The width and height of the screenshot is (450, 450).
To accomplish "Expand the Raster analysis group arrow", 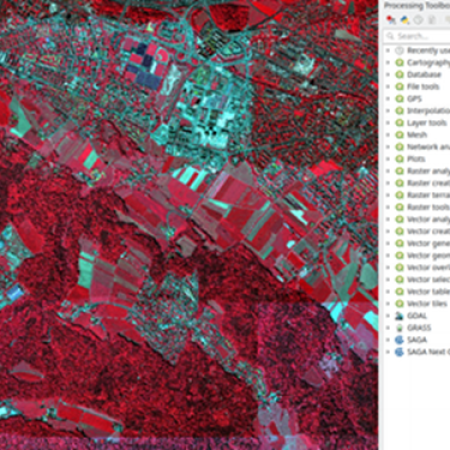I will pyautogui.click(x=388, y=171).
